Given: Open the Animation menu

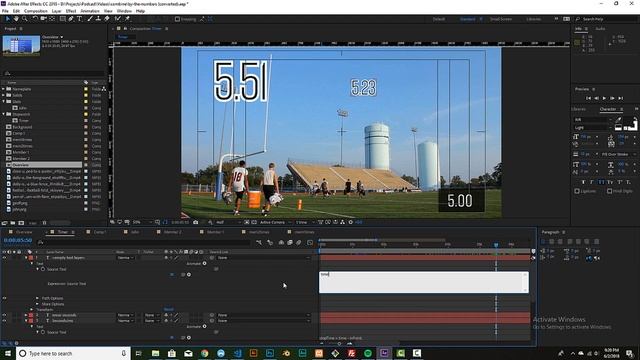Looking at the screenshot, I should 90,11.
